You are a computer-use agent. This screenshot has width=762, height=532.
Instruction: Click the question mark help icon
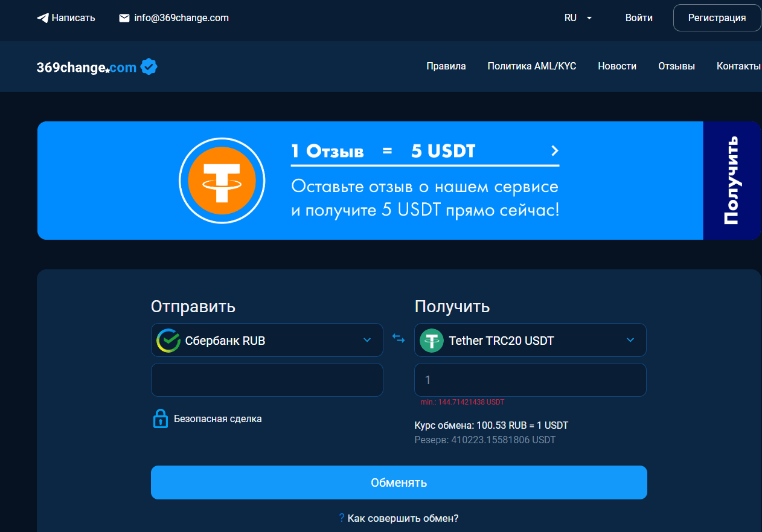(x=341, y=518)
